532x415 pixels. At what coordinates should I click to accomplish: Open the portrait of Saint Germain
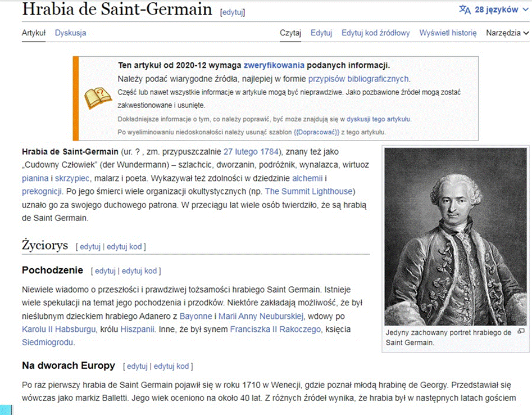coord(456,236)
